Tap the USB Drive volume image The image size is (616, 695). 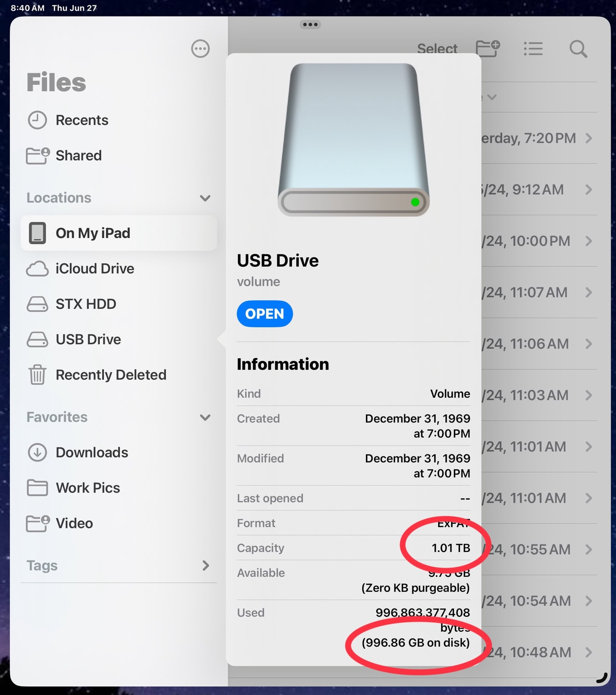point(353,139)
